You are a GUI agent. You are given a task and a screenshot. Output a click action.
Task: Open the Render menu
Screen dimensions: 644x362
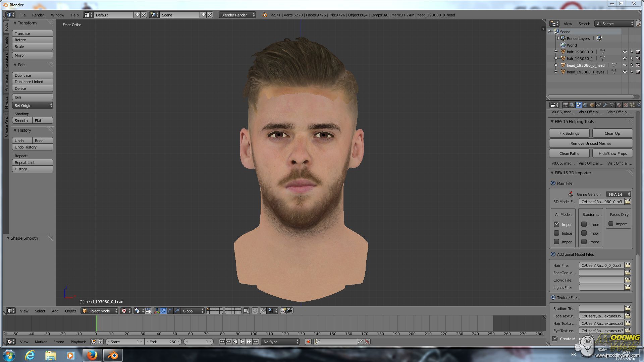(38, 15)
